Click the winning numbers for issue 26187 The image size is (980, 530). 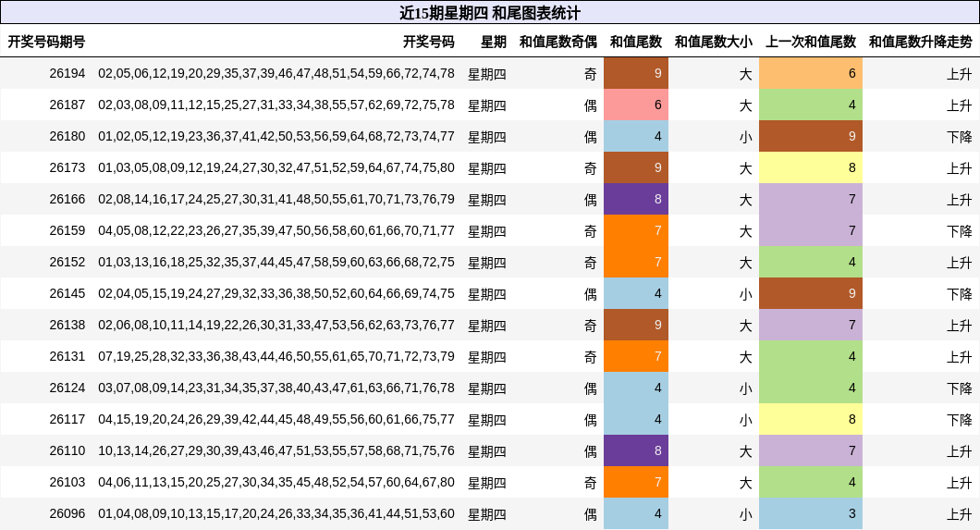click(x=276, y=105)
